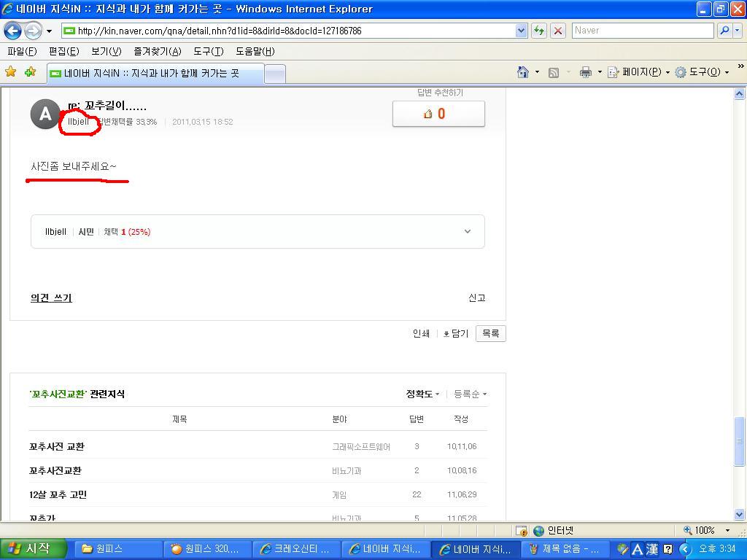Click the privacy report status bar icon
The width and height of the screenshot is (747, 560).
[521, 531]
